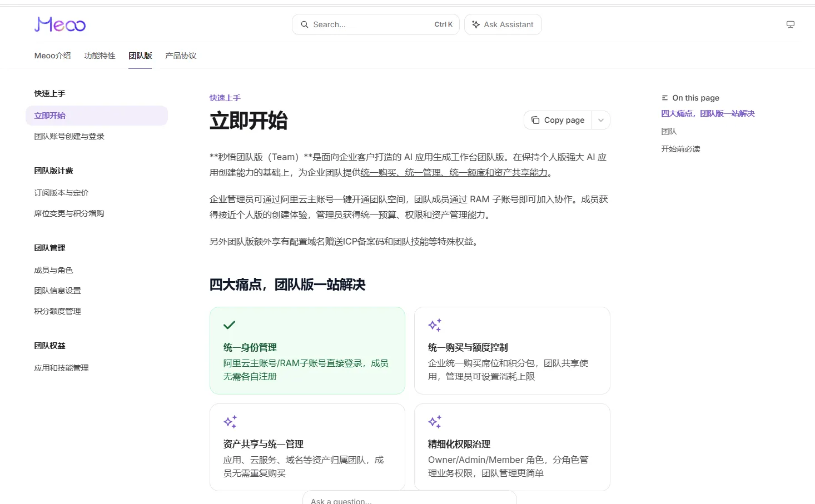Jump to 团队 in On this page

pyautogui.click(x=669, y=131)
